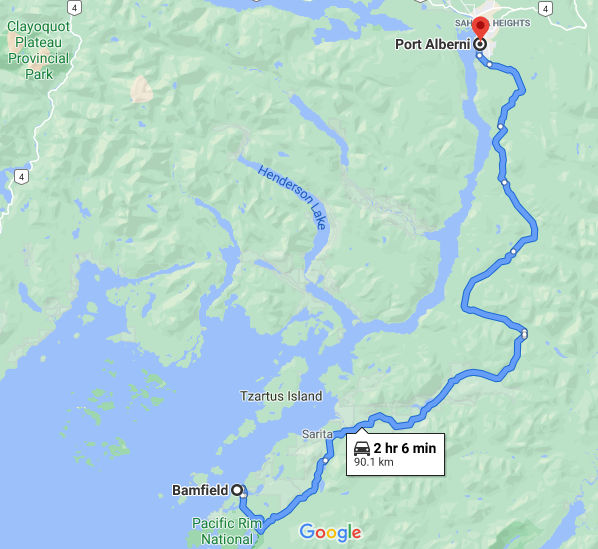Select the Henderson Lake label
The height and width of the screenshot is (549, 598).
tap(294, 197)
